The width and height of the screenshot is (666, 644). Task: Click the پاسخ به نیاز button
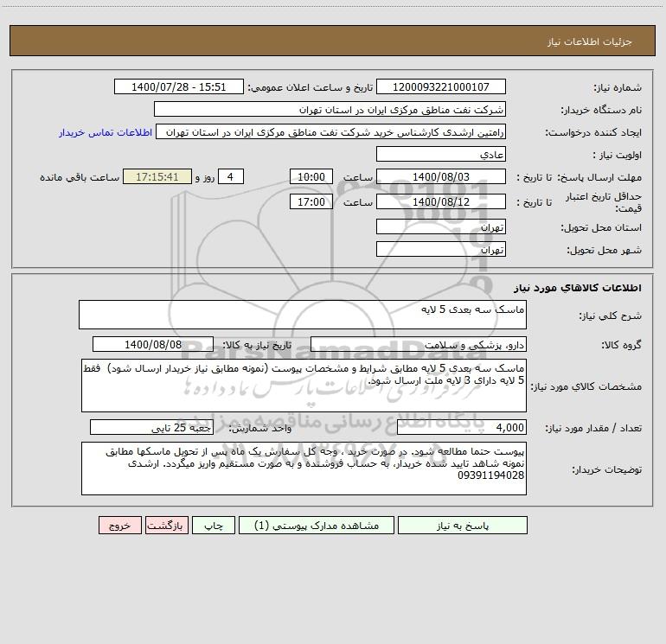(x=463, y=526)
